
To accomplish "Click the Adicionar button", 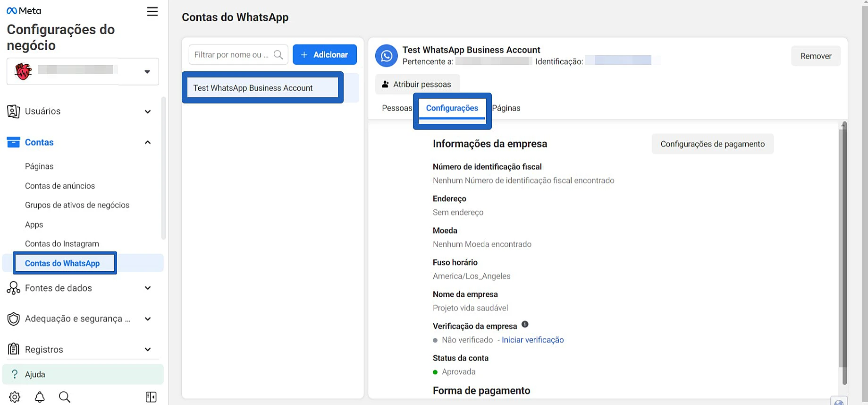I will [x=325, y=55].
